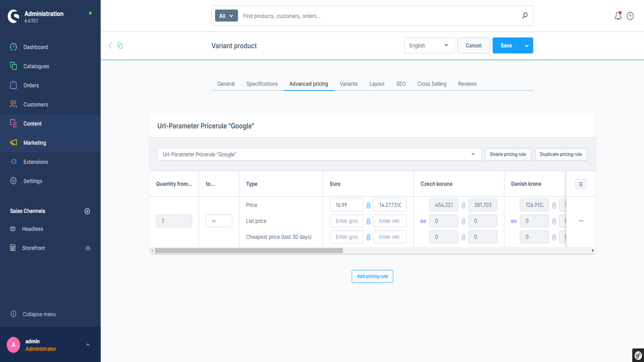Go back using the arrow icon
644x362 pixels.
point(110,46)
